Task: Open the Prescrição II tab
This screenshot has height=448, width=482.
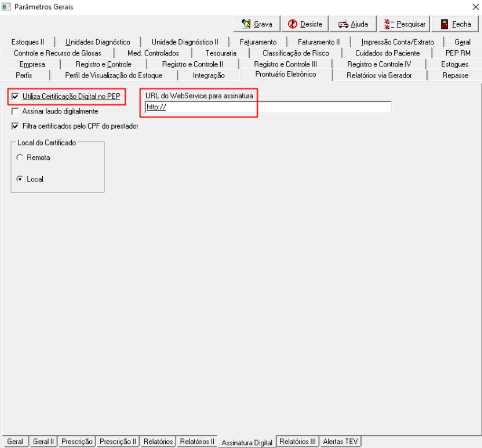Action: point(118,442)
